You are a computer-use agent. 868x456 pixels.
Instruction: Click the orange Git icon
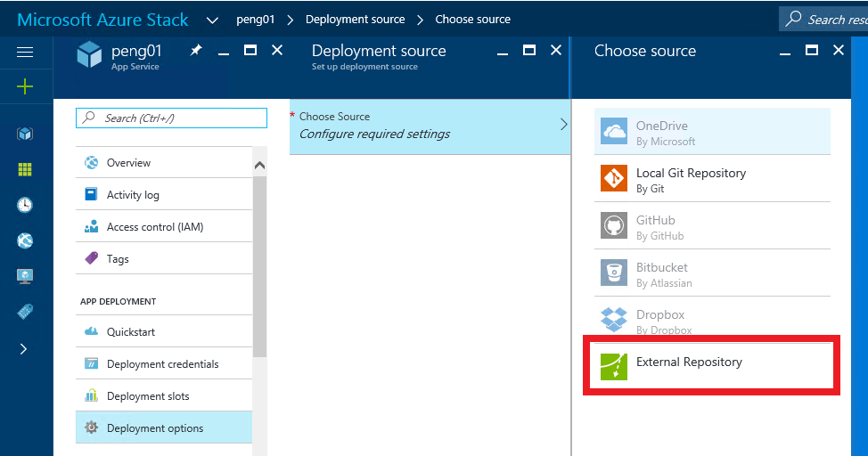point(614,178)
